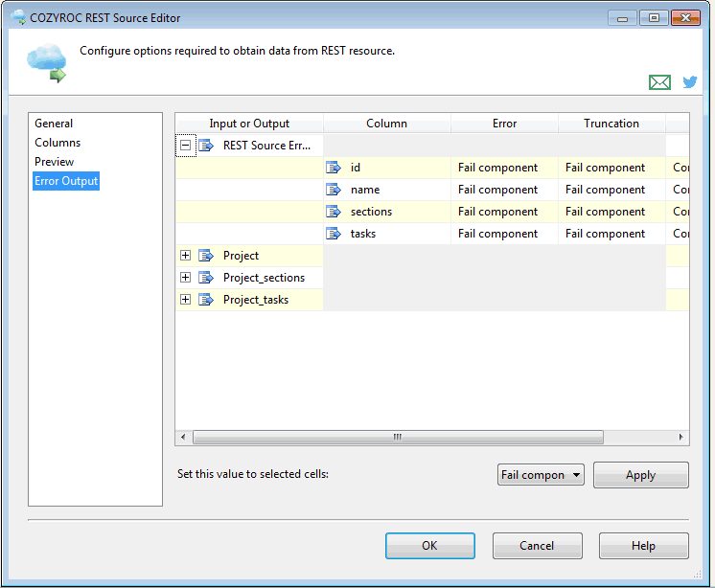Click the 'Truncation' column header

pyautogui.click(x=611, y=124)
